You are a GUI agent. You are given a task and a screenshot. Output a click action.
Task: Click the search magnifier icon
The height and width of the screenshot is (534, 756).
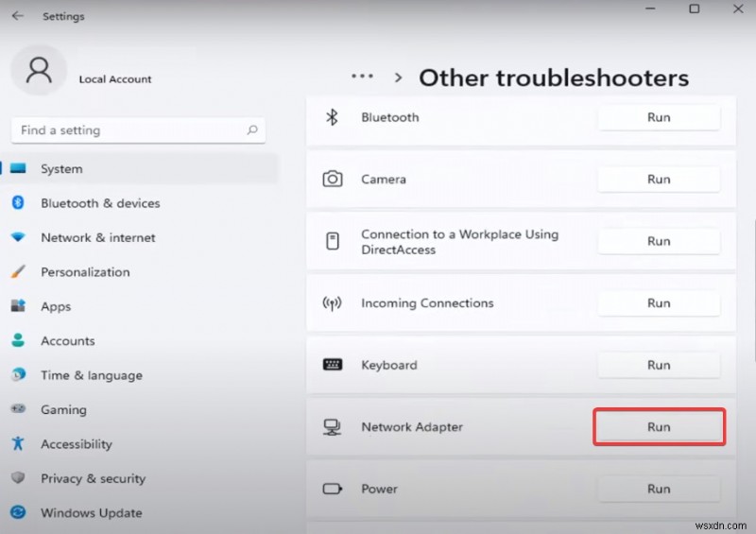[x=252, y=129]
